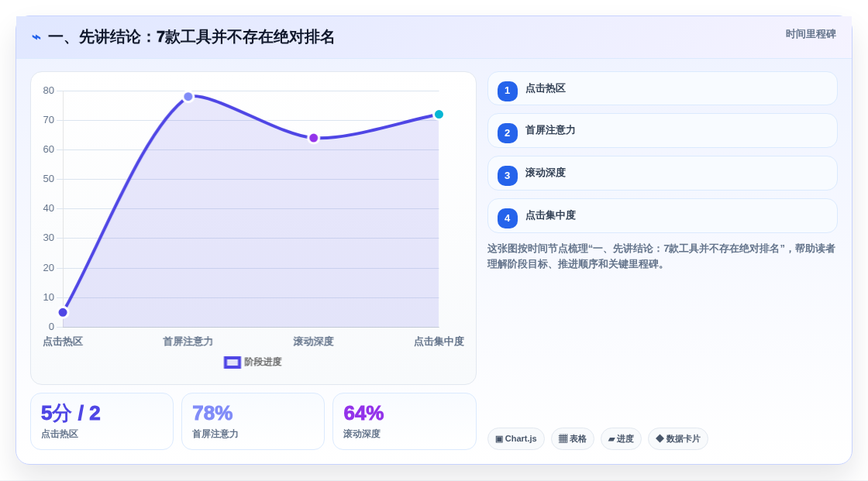Click the description paragraph starting 这张图按时间节点
Screen dimensions: 868x481
[x=661, y=256]
